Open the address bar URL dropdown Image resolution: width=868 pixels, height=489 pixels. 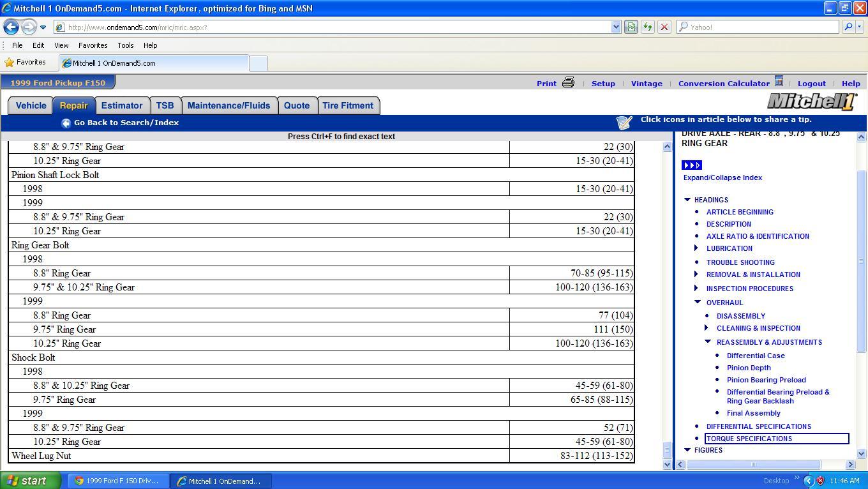tap(616, 27)
